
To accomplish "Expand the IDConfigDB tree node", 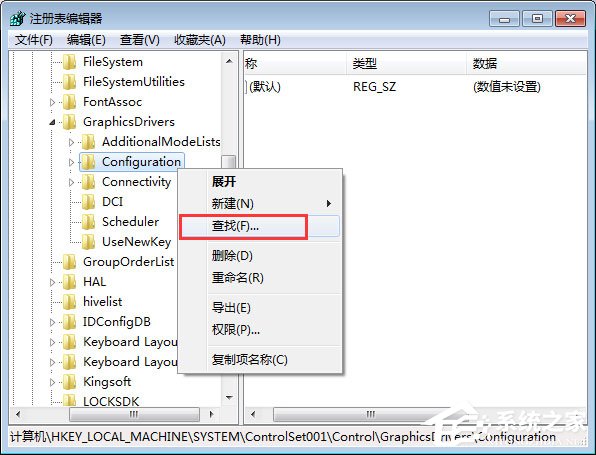I will pyautogui.click(x=52, y=322).
